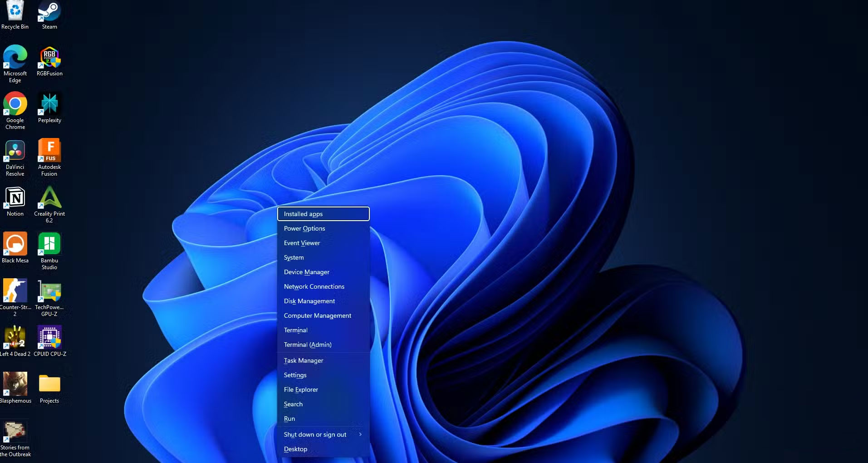Launch Steam from the desktop
Image resolution: width=868 pixels, height=463 pixels.
click(x=49, y=11)
